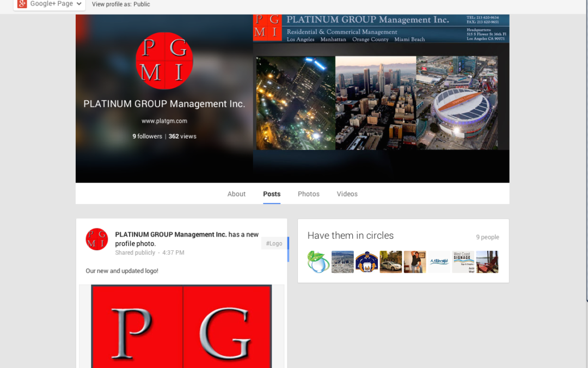This screenshot has width=588, height=368.
Task: Open the PLATINUM GROUP Management Inc. post author link
Action: pos(170,234)
